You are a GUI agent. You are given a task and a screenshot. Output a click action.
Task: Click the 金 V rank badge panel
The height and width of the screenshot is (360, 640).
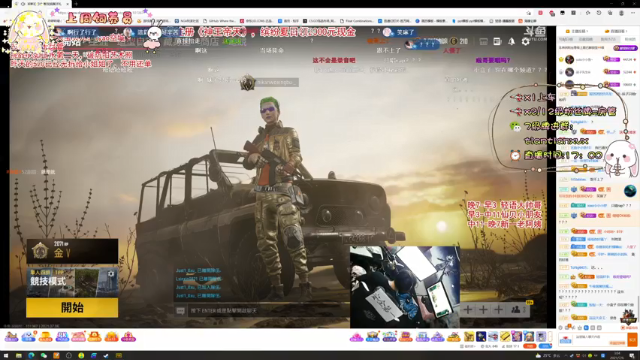pyautogui.click(x=72, y=251)
